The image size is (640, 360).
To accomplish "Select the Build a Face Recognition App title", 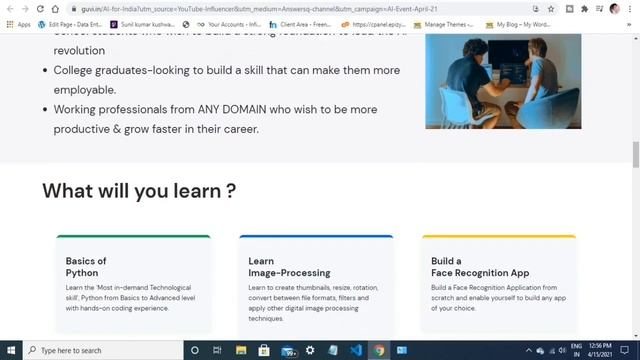I will click(x=480, y=267).
